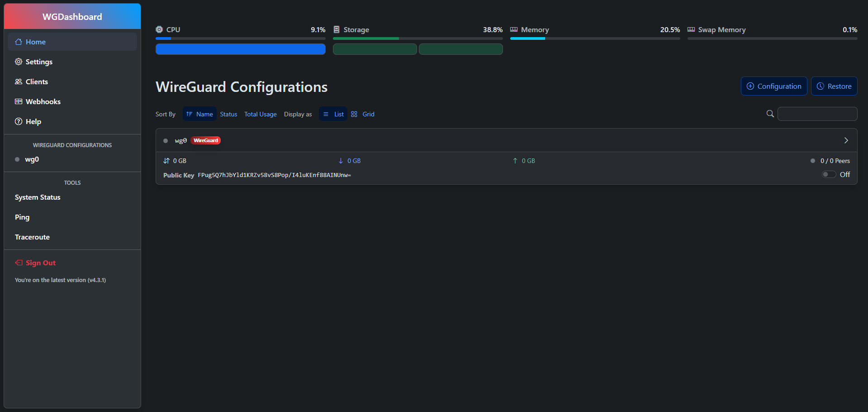Open System Status tool
The image size is (868, 412).
pos(72,197)
